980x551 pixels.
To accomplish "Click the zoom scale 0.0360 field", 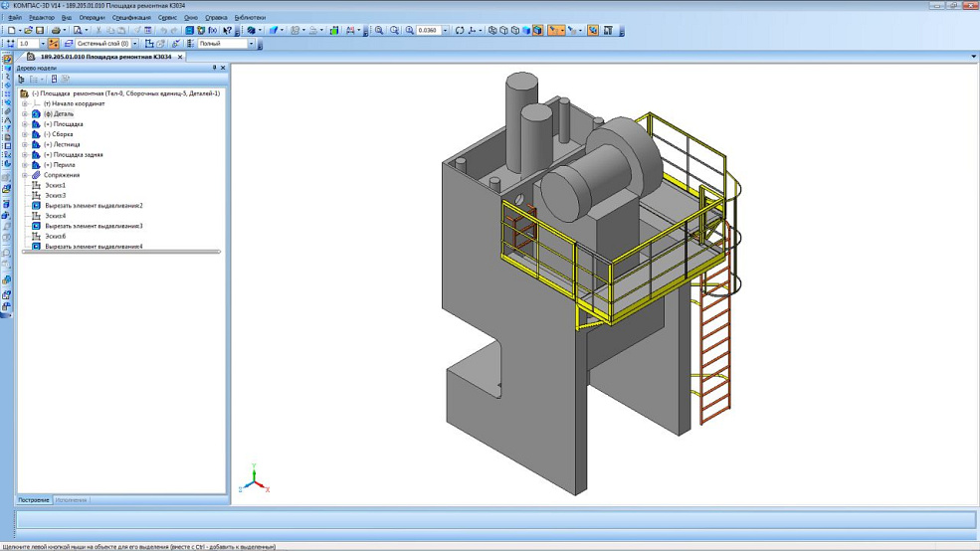I will [428, 31].
